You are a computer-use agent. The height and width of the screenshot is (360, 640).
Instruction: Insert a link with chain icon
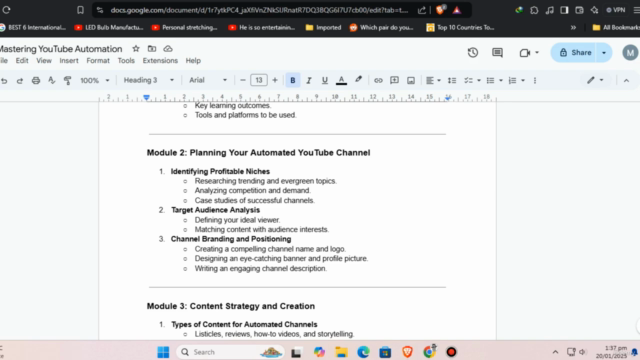(378, 80)
